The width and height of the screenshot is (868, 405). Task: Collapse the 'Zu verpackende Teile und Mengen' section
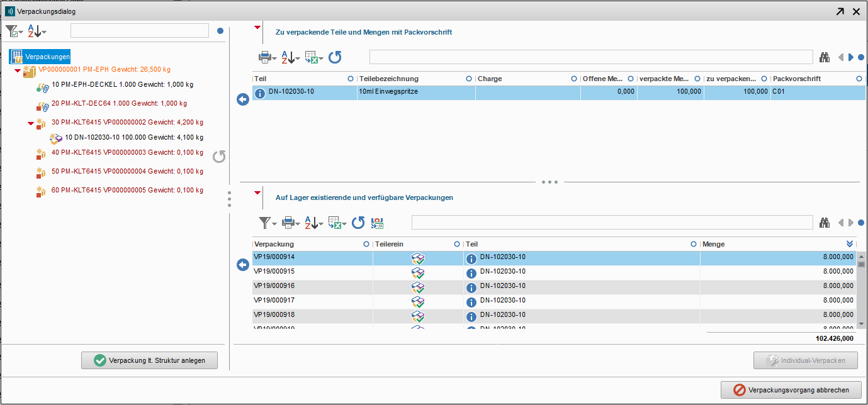[256, 28]
